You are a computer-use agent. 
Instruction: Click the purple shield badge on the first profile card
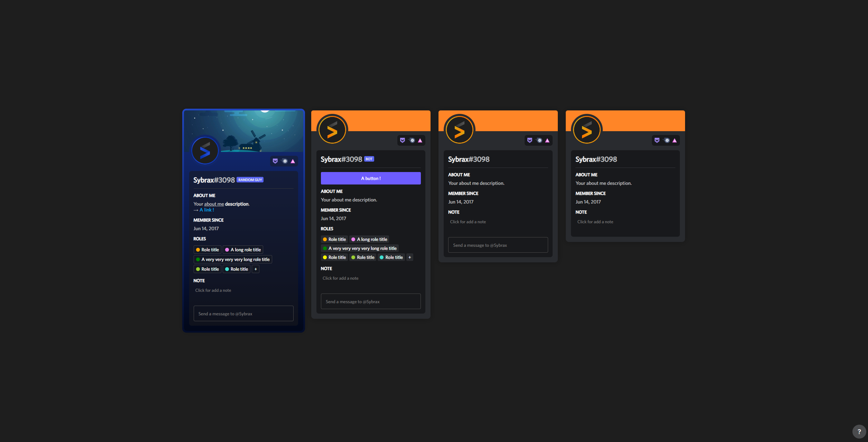pyautogui.click(x=275, y=161)
